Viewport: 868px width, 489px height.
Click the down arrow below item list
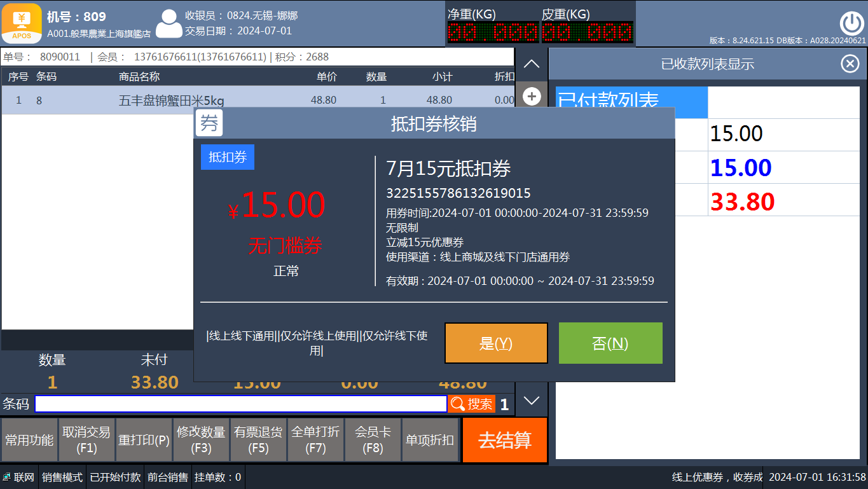coord(531,401)
